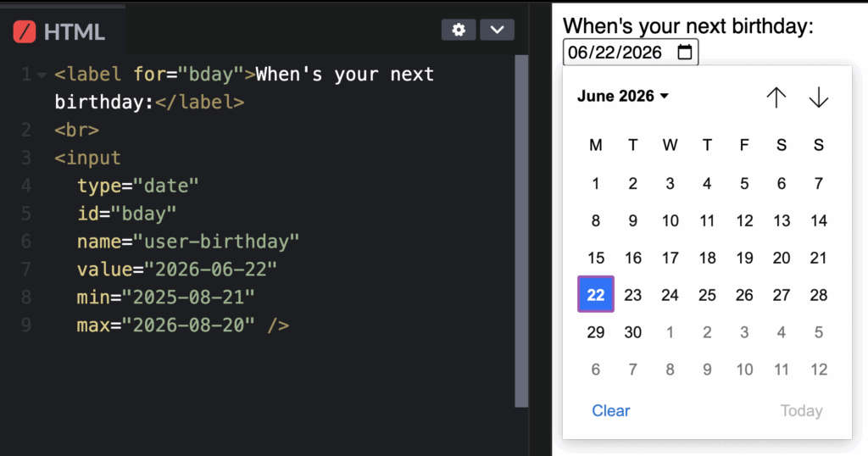
Task: Open the HTML panel chevron dropdown
Action: click(498, 31)
